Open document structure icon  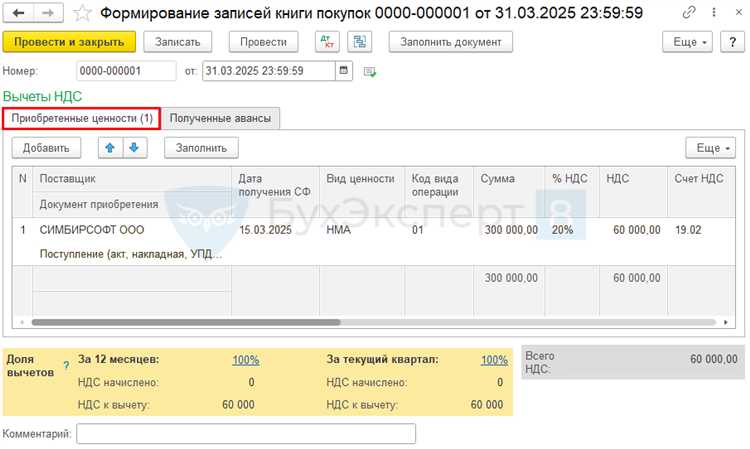(360, 42)
